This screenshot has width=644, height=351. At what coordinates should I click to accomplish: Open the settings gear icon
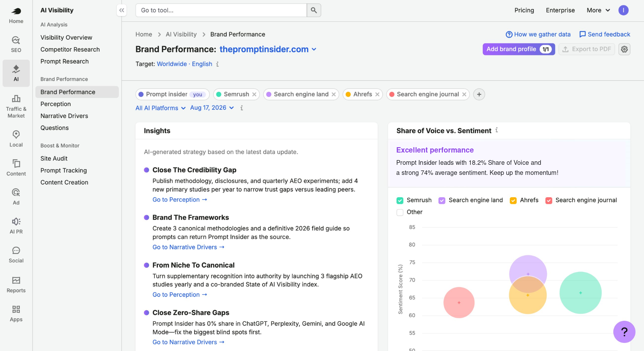(x=624, y=49)
